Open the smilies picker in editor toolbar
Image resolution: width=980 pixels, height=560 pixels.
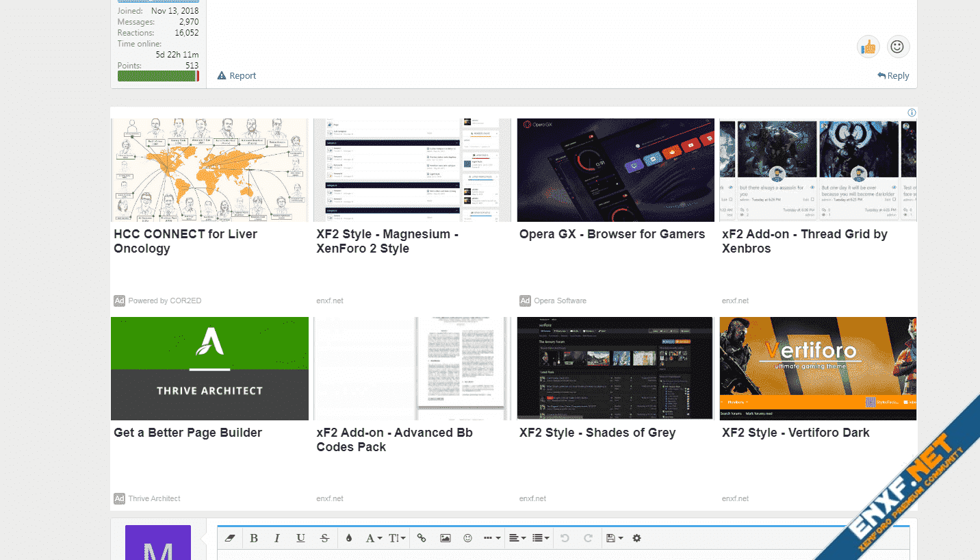468,538
